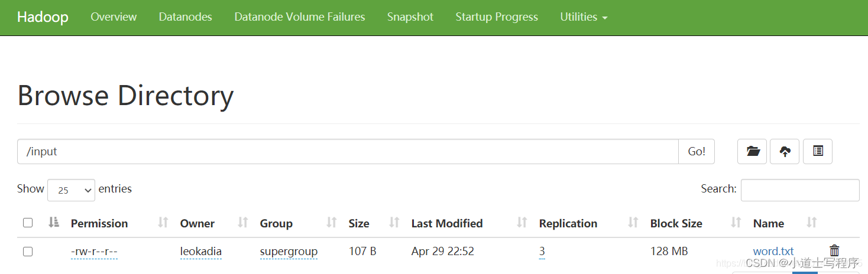Click the open folder (create directory) icon
Image resolution: width=868 pixels, height=274 pixels.
coord(752,152)
